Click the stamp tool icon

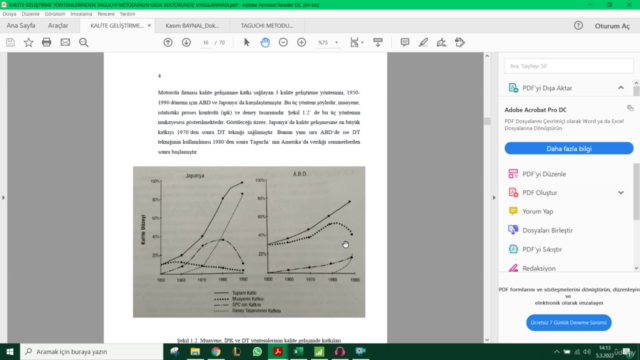460,42
